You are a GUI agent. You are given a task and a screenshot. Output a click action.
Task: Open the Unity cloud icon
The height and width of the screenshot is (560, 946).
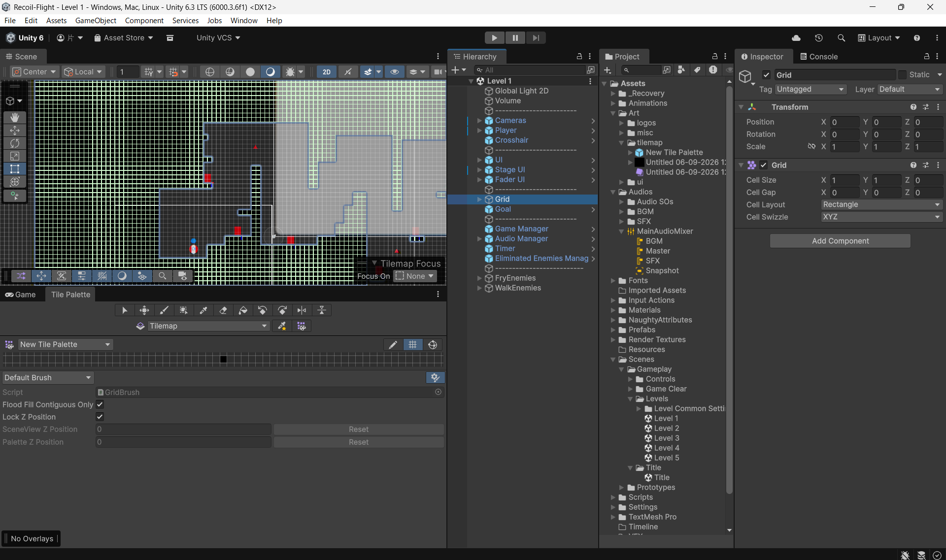pyautogui.click(x=796, y=38)
